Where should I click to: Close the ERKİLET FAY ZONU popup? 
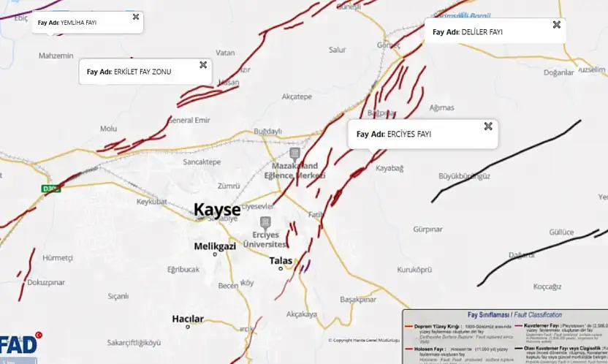click(203, 65)
